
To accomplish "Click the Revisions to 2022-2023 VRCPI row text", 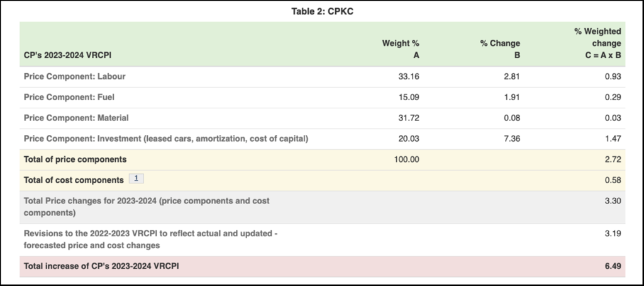I will coord(151,239).
